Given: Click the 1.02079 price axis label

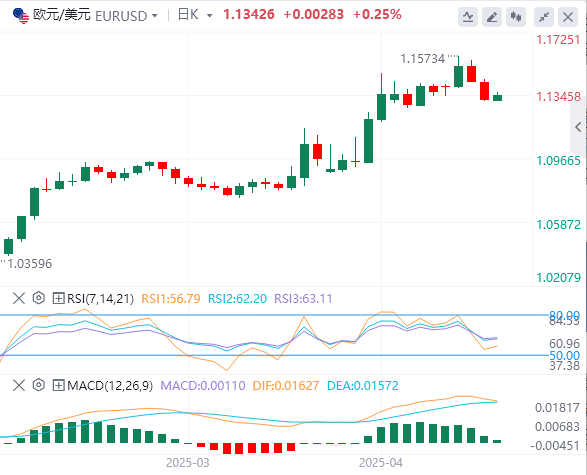Looking at the screenshot, I should pos(559,278).
